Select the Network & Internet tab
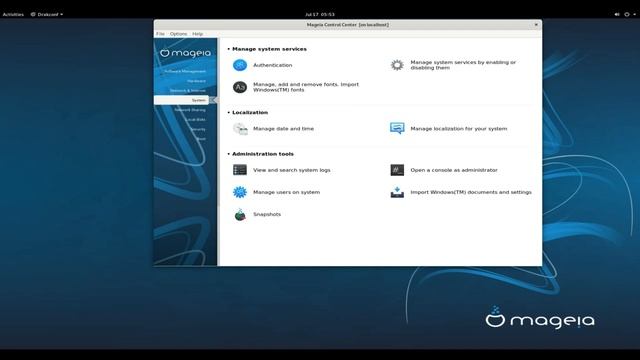 [x=187, y=91]
